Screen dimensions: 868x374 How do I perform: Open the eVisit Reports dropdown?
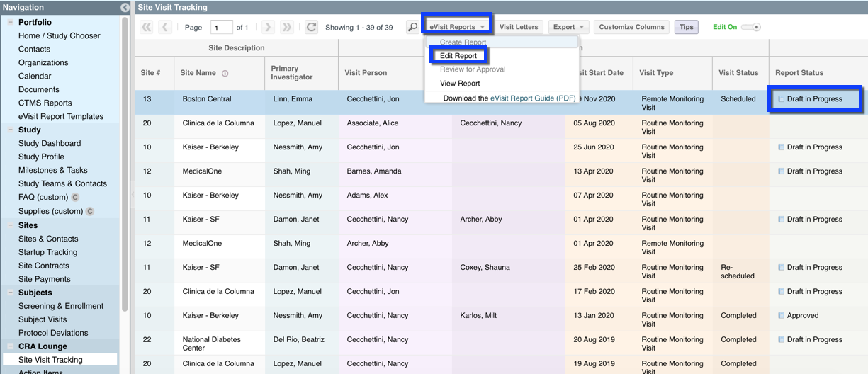(x=457, y=28)
